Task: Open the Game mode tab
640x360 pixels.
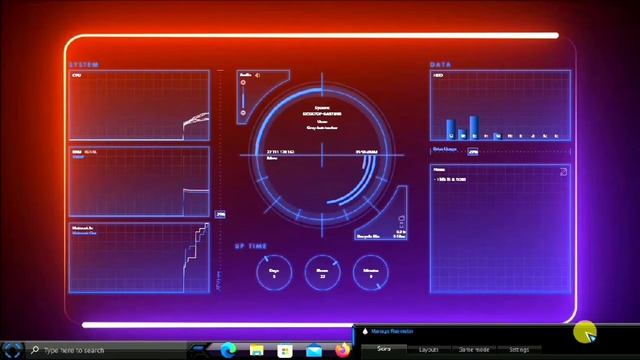Action: (474, 349)
